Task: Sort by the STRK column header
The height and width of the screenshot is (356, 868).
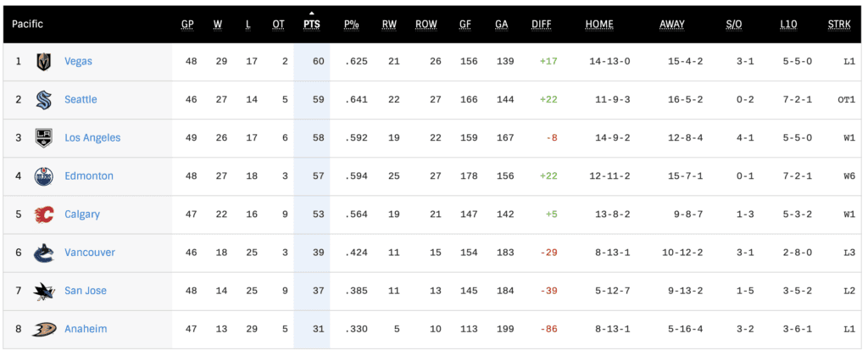Action: pyautogui.click(x=839, y=25)
